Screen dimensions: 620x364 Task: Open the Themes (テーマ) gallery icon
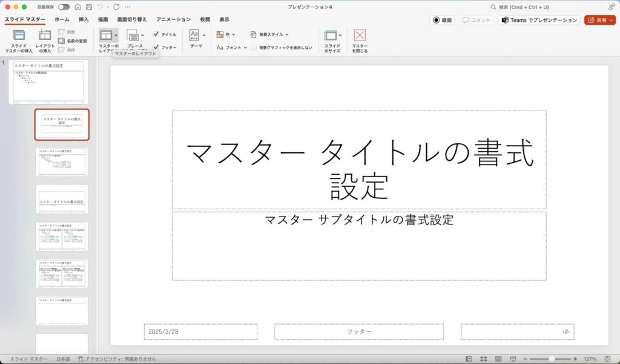pos(194,35)
